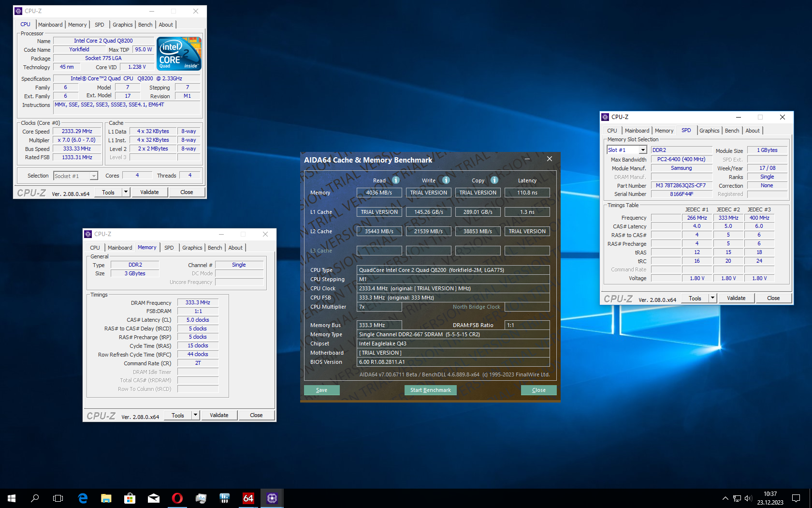Click Part Number M3 78T2863QZS-CF7
This screenshot has height=508, width=812.
tap(681, 185)
